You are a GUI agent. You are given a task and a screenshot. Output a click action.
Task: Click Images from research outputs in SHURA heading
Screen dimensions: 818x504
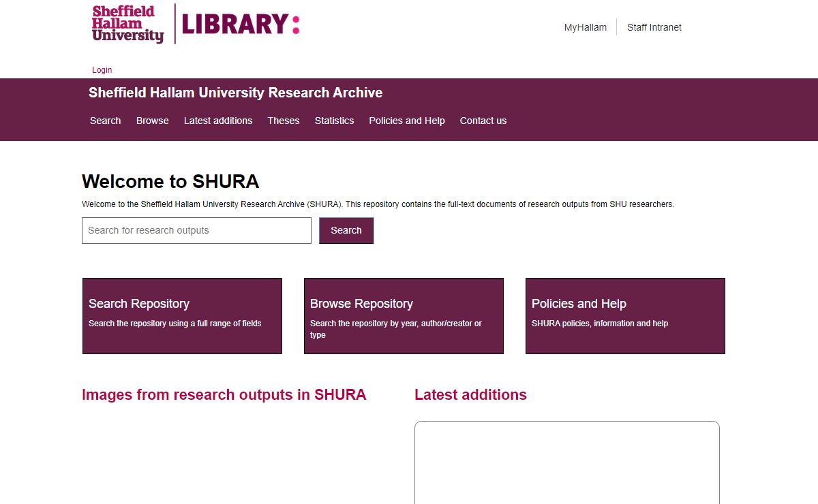224,395
